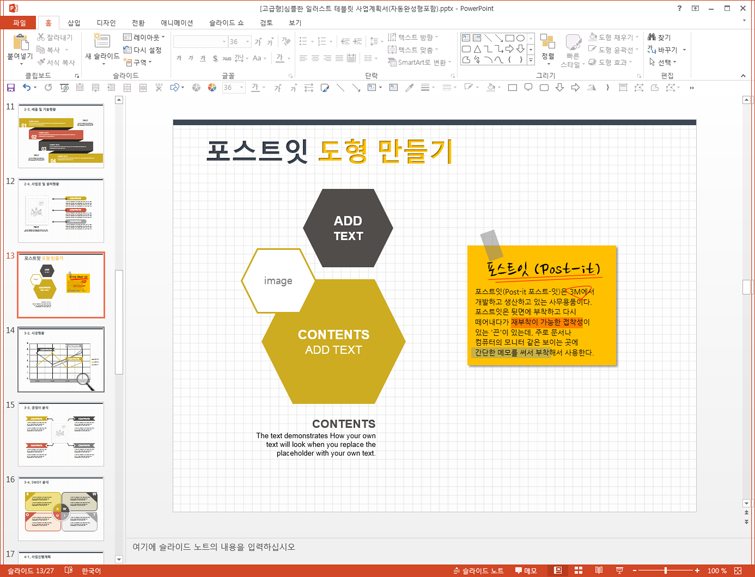Open the Insert (삽입) tab
This screenshot has width=755, height=577.
(x=74, y=23)
